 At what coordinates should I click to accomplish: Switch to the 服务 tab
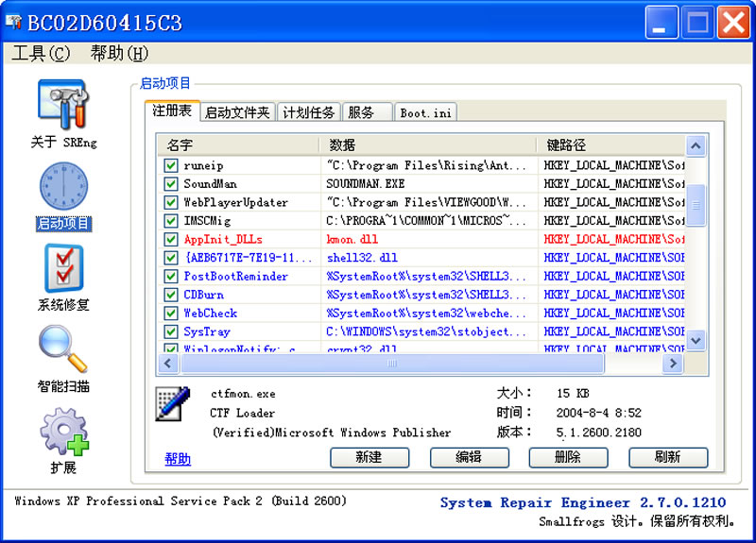(367, 112)
